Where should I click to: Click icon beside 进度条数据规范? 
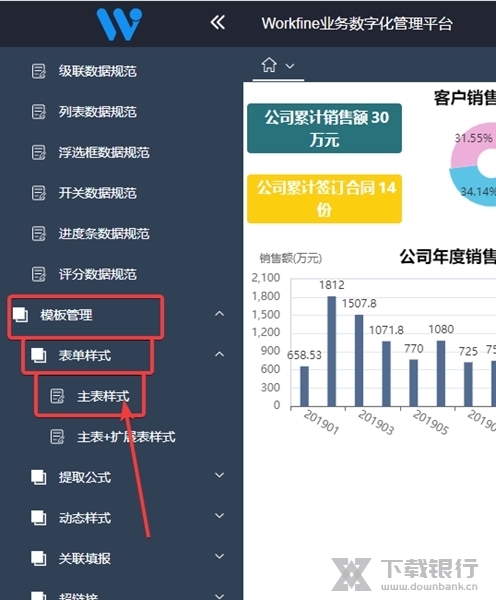(39, 233)
